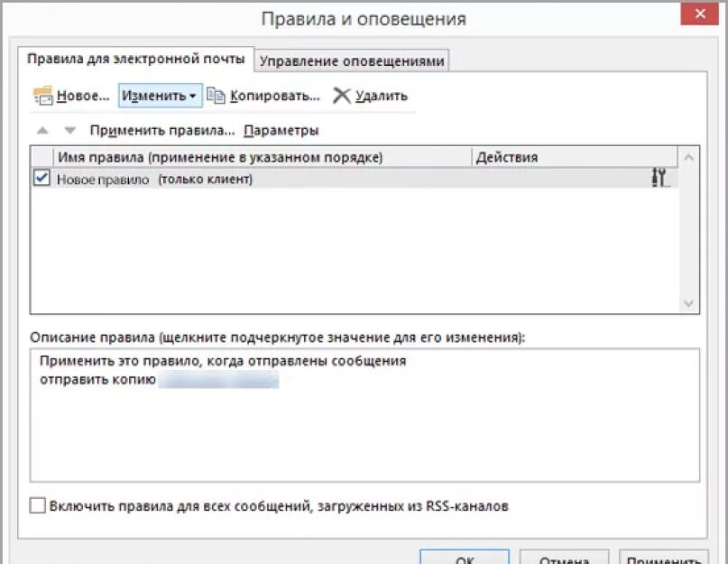
Task: Click the Копировать... button
Action: tap(263, 96)
